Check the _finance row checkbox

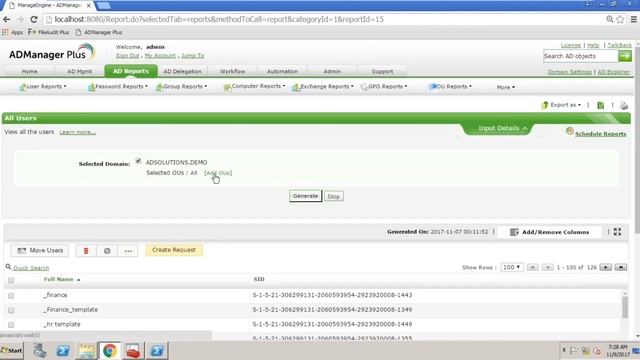pos(11,296)
